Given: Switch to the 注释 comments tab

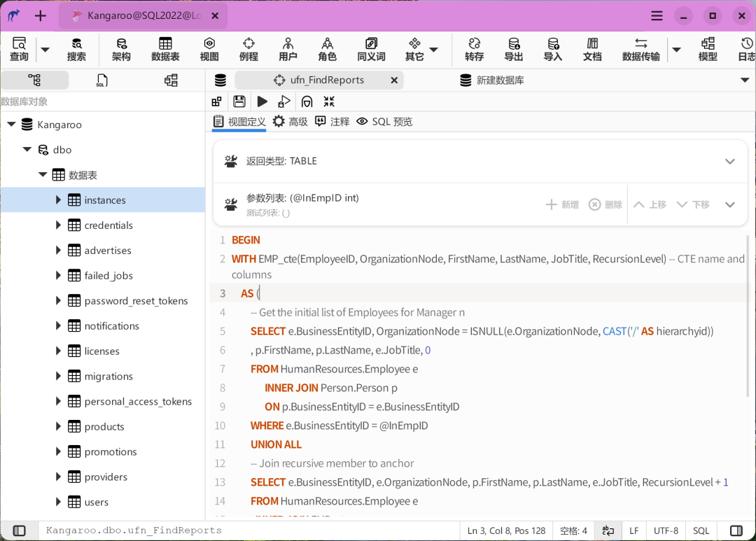Looking at the screenshot, I should click(332, 122).
